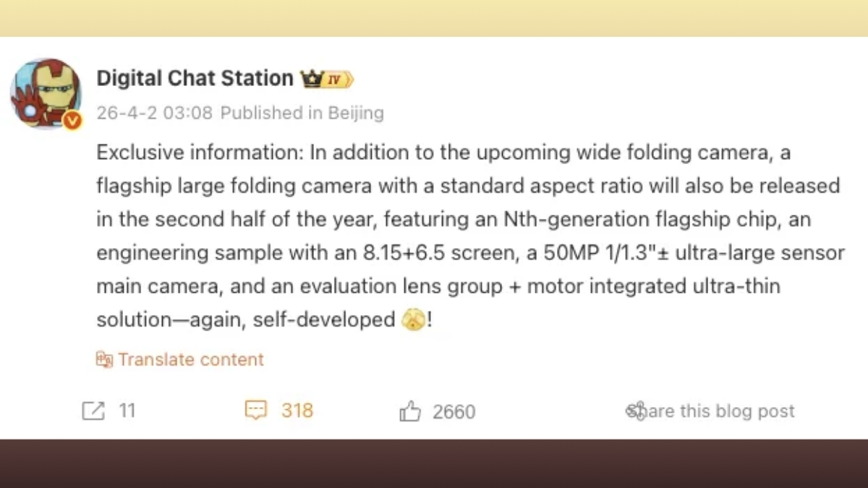Image resolution: width=868 pixels, height=488 pixels.
Task: Click the Published in Beijing location text
Action: pyautogui.click(x=302, y=113)
